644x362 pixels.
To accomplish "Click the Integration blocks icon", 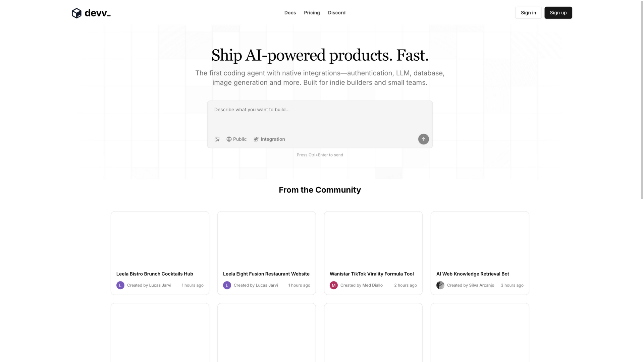I will [x=256, y=139].
